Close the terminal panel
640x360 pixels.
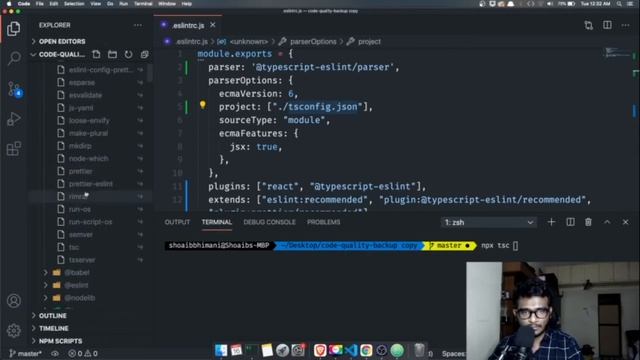click(625, 222)
